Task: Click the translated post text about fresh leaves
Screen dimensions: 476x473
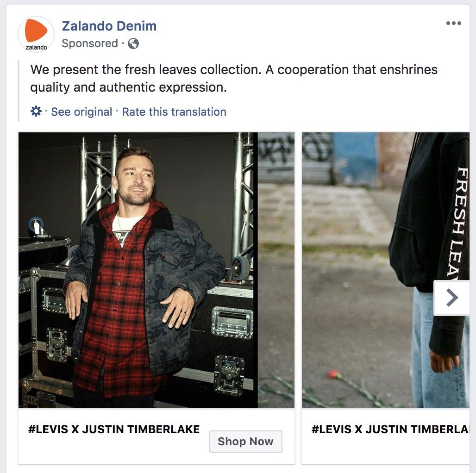Action: click(234, 78)
